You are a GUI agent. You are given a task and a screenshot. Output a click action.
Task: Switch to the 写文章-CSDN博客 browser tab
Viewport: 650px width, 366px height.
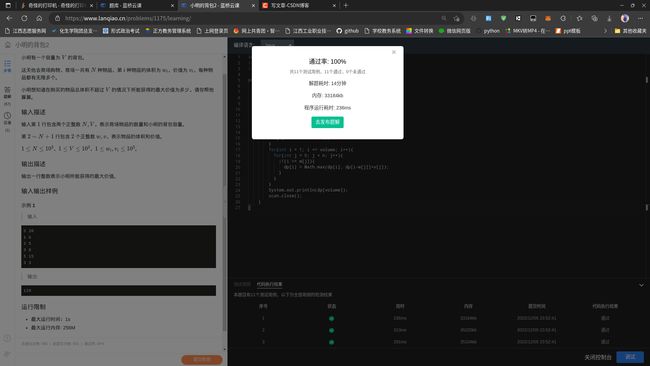click(x=298, y=5)
